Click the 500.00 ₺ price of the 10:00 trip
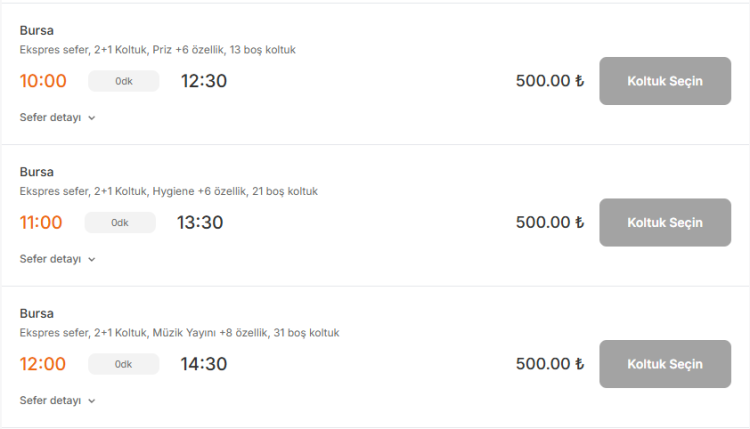 coord(549,81)
